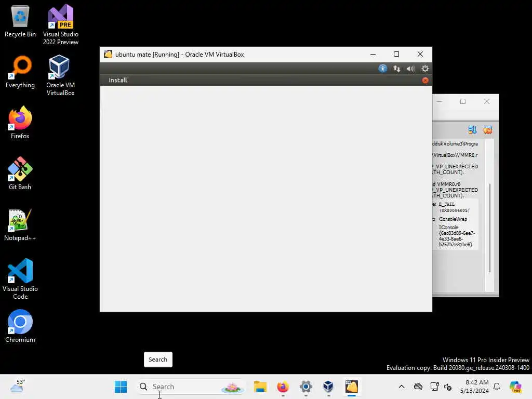Select the IConsole interface GUID text

457,236
